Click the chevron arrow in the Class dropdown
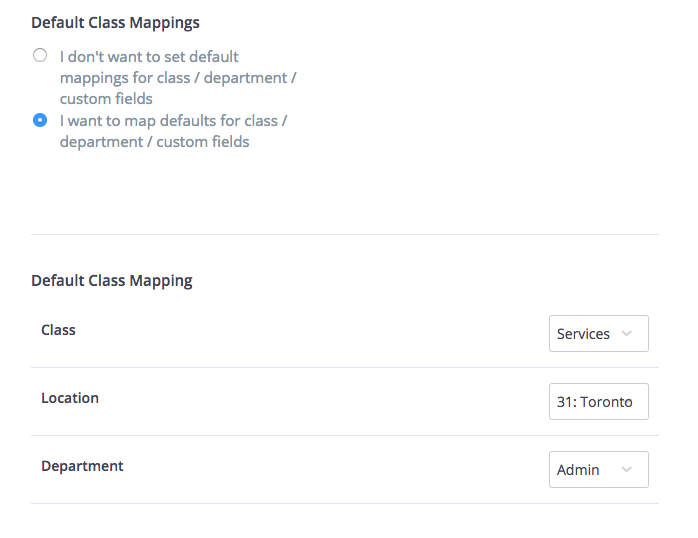The image size is (698, 538). click(x=627, y=334)
